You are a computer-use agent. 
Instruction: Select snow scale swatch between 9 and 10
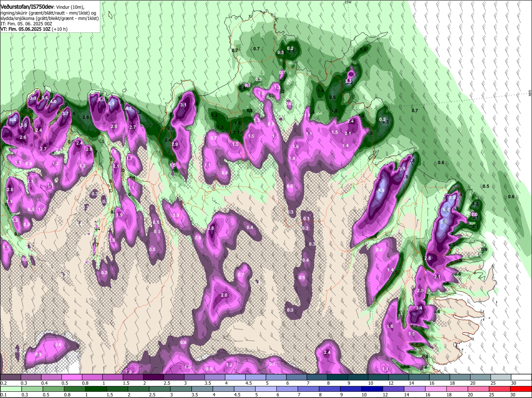tap(358, 377)
